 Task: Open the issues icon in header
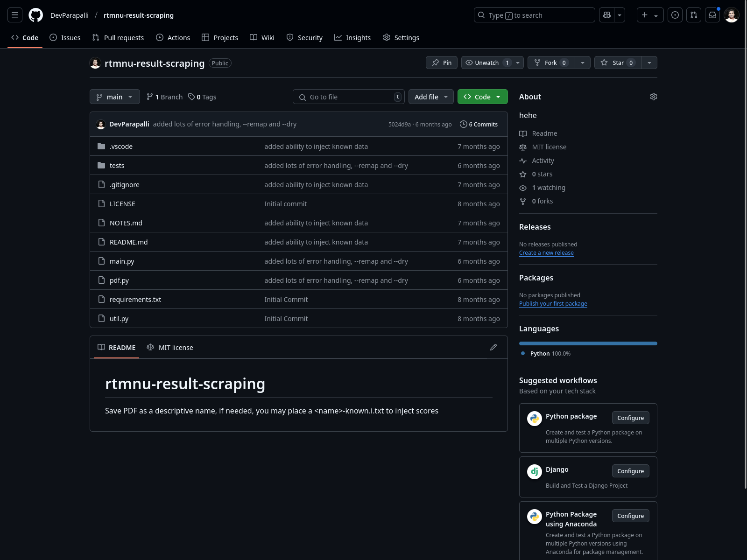pyautogui.click(x=675, y=15)
